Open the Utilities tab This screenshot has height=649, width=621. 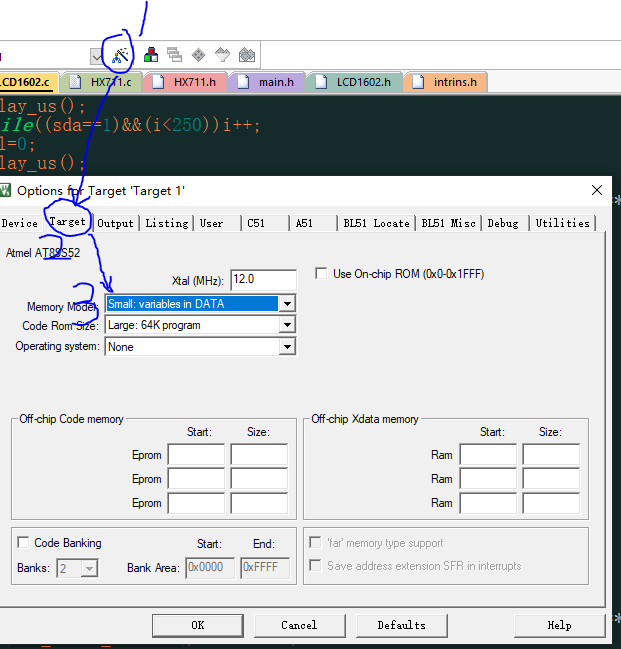pyautogui.click(x=563, y=223)
